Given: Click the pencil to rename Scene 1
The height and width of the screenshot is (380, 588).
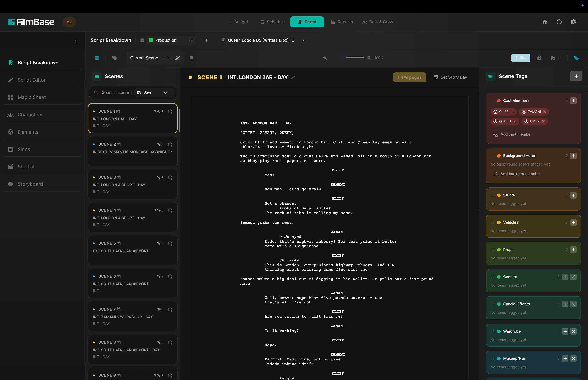Looking at the screenshot, I should [x=293, y=77].
